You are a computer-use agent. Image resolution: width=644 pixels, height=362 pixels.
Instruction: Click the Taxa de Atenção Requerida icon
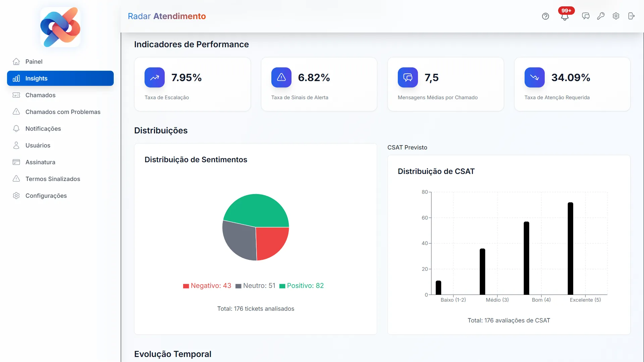[534, 77]
